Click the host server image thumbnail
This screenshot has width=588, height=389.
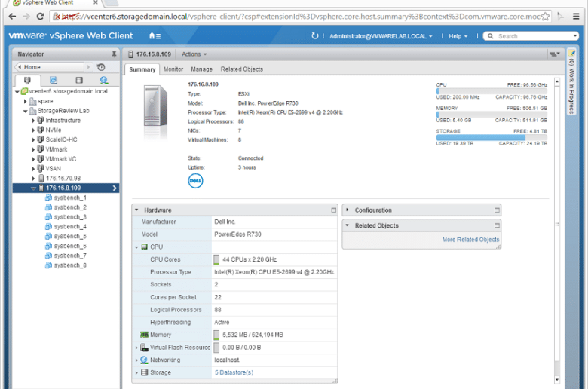[x=155, y=107]
